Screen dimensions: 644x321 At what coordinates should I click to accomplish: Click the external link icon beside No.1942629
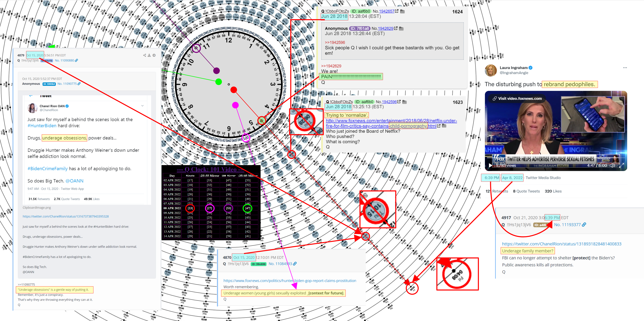click(x=395, y=29)
